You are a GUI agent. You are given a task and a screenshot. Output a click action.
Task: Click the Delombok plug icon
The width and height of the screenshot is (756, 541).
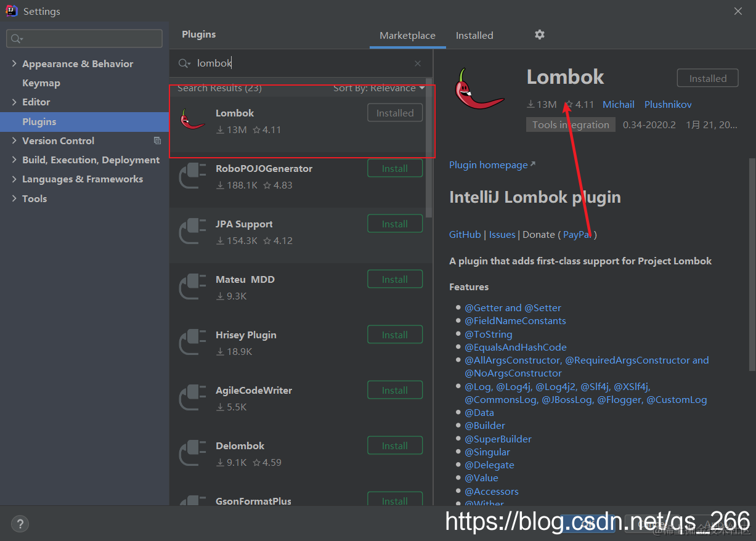tap(192, 452)
